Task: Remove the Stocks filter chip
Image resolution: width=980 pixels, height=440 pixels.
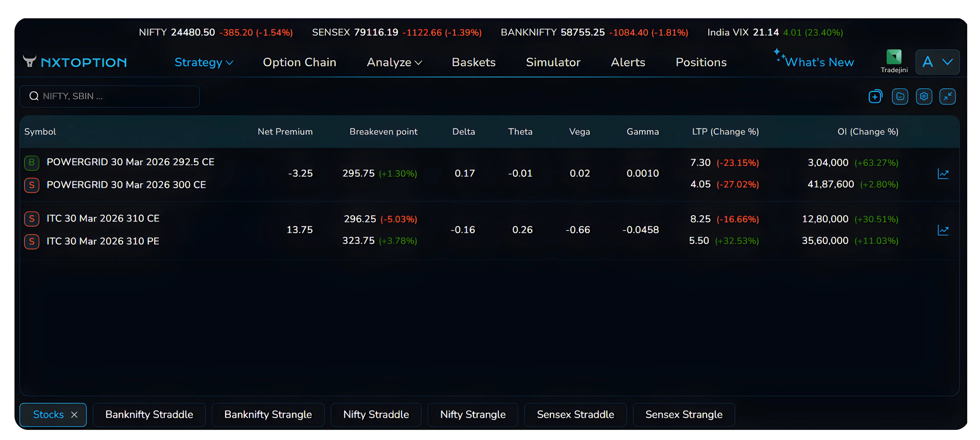Action: click(75, 415)
